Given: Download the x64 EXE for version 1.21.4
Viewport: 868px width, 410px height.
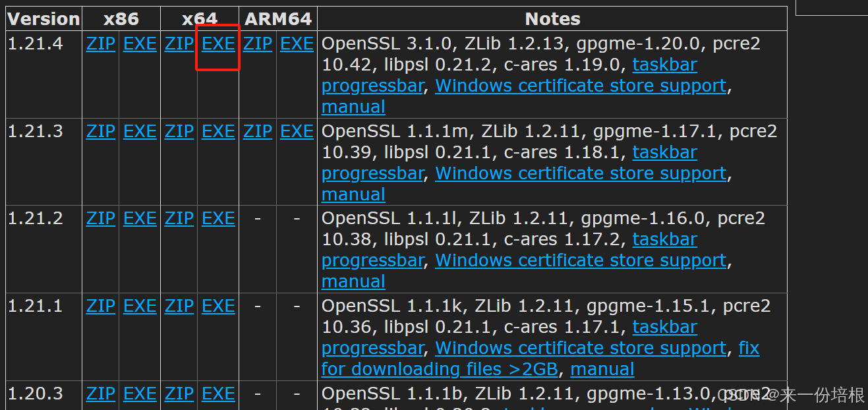Looking at the screenshot, I should click(x=218, y=44).
